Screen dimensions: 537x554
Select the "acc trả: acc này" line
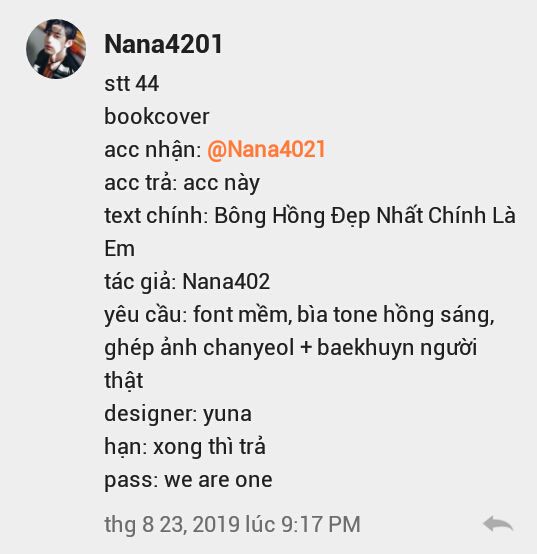point(182,183)
